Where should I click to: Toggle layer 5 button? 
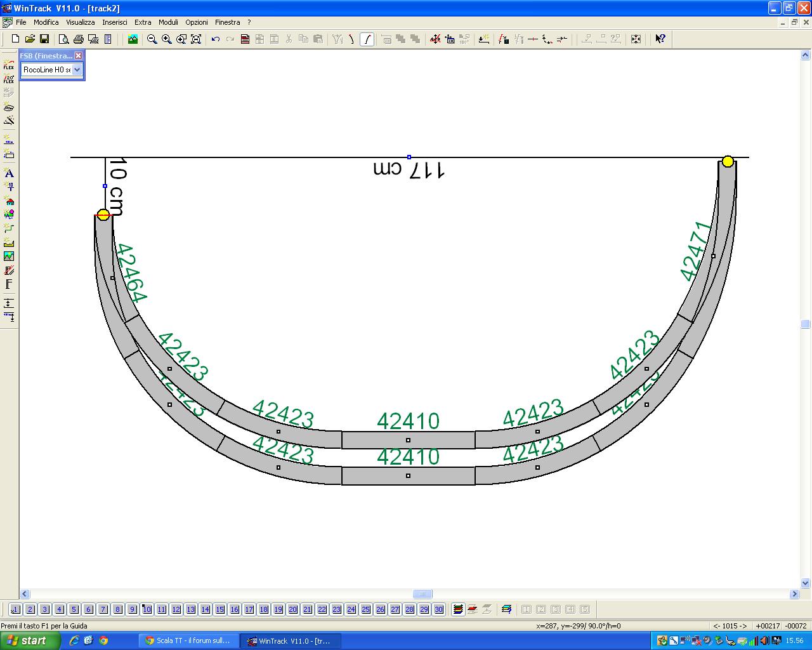[74, 609]
